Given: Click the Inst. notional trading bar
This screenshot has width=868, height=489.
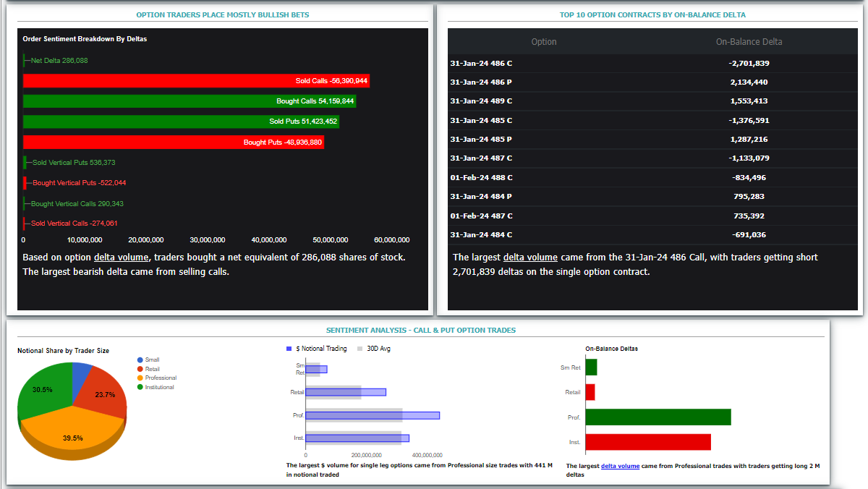Looking at the screenshot, I should (x=357, y=438).
